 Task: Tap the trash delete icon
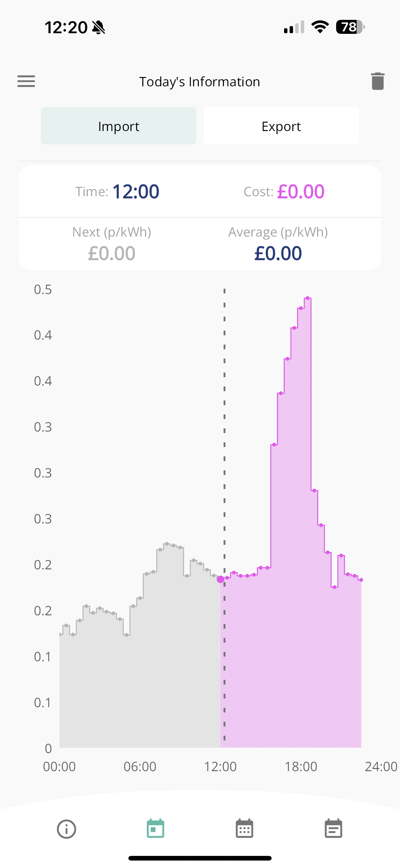(378, 81)
